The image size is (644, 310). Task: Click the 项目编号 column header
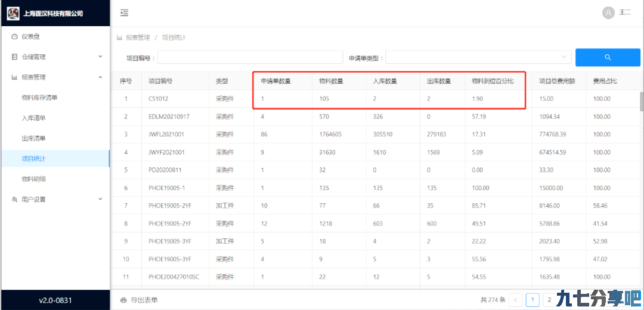pyautogui.click(x=160, y=81)
